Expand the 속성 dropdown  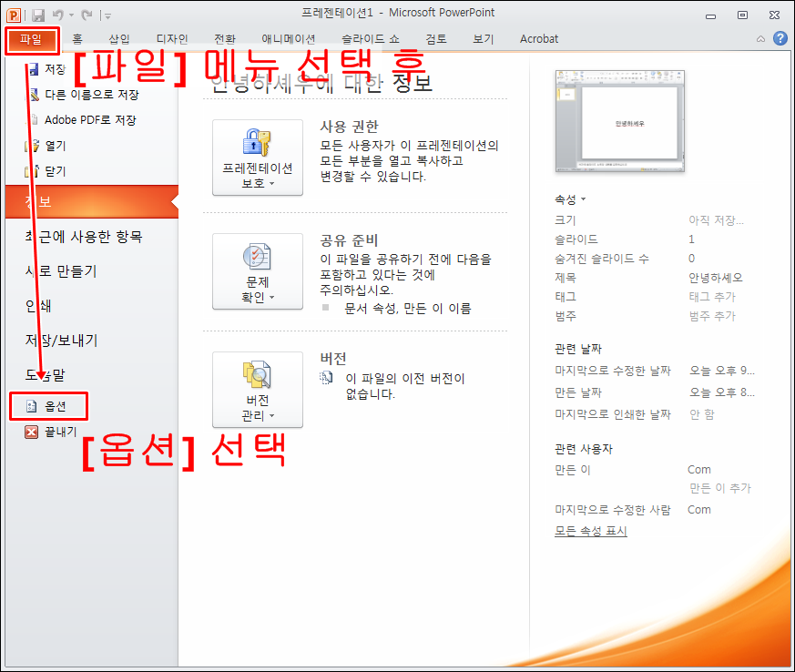pyautogui.click(x=570, y=199)
